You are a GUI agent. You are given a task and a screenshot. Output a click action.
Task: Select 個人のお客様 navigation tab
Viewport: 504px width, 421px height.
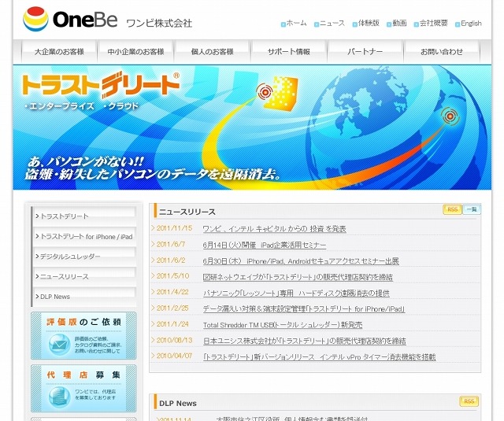click(212, 52)
